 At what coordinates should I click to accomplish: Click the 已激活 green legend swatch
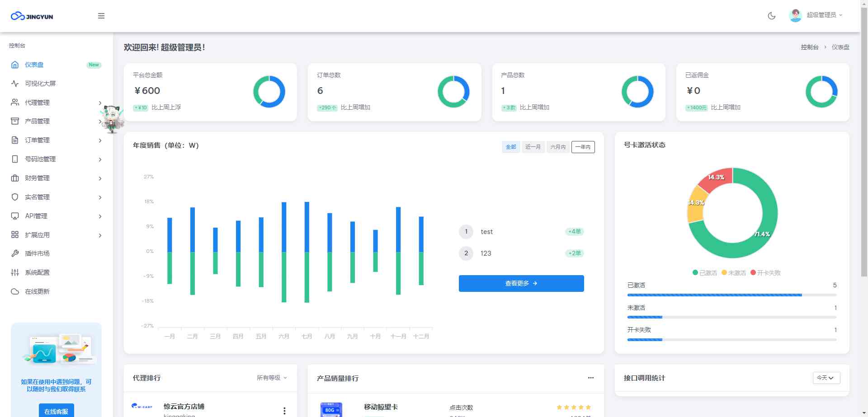click(x=695, y=272)
